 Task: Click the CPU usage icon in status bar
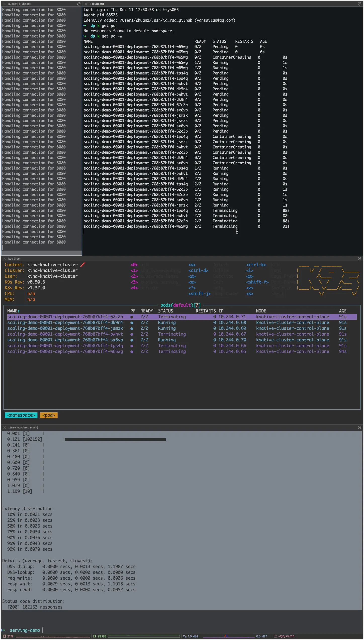tap(4, 636)
